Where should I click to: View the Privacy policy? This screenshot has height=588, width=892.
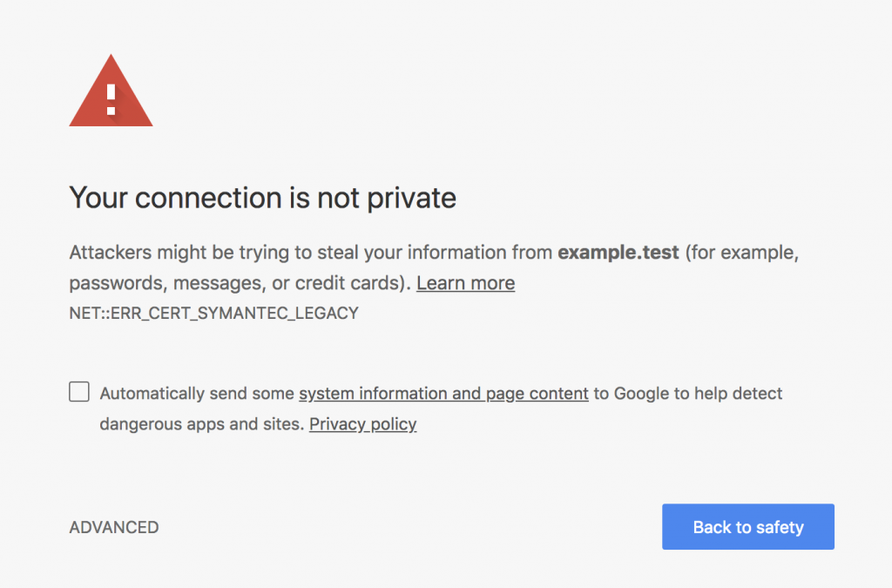click(362, 424)
